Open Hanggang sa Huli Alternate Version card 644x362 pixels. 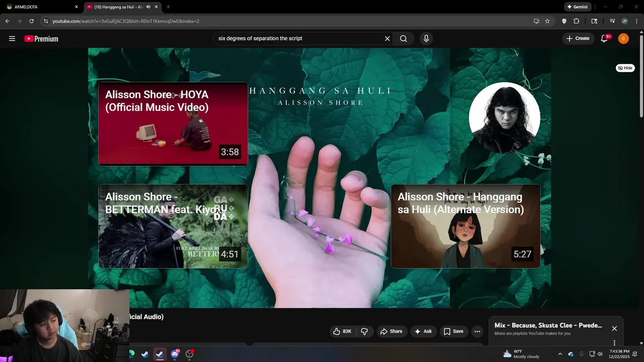click(x=465, y=226)
